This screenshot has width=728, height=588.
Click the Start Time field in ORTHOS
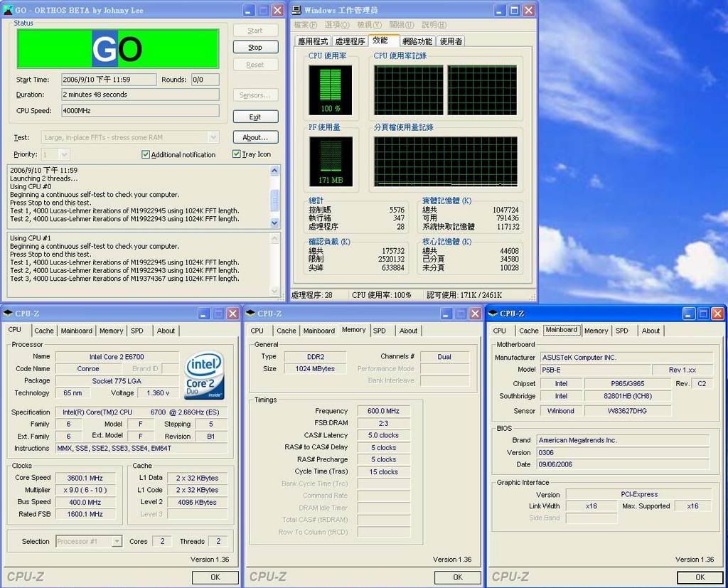tap(109, 80)
